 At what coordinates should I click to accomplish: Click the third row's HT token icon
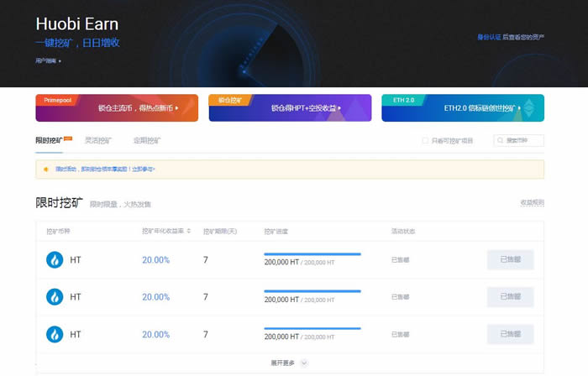pyautogui.click(x=55, y=334)
